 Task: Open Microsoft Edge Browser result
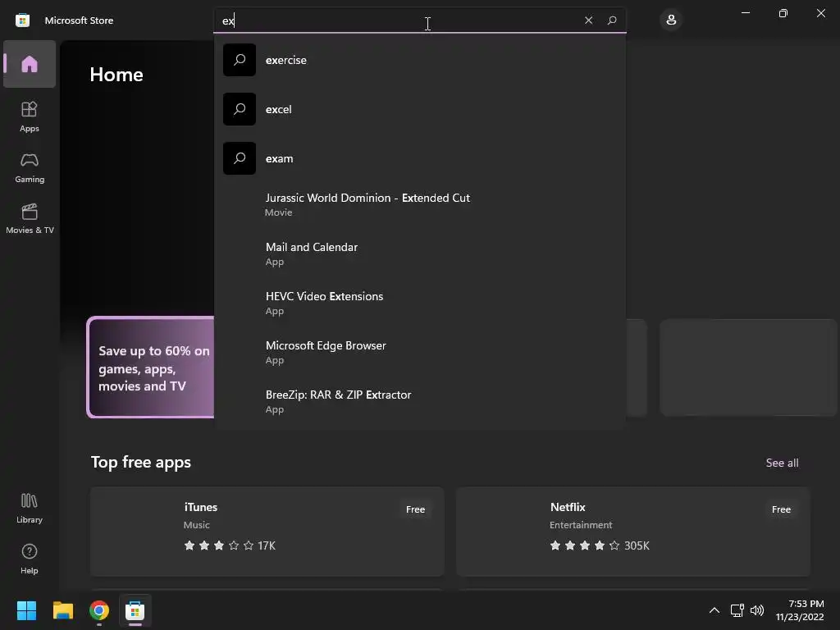point(419,352)
